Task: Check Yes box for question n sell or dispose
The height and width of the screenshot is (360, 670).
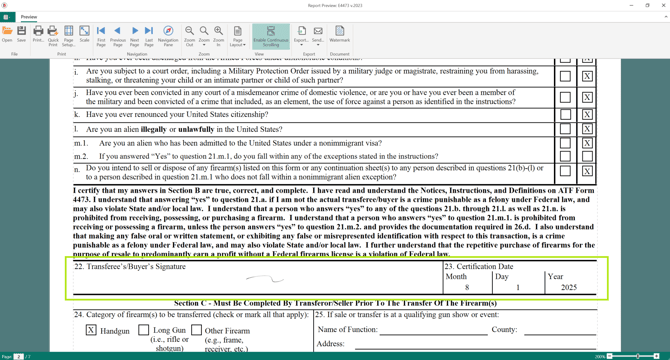Action: click(565, 171)
